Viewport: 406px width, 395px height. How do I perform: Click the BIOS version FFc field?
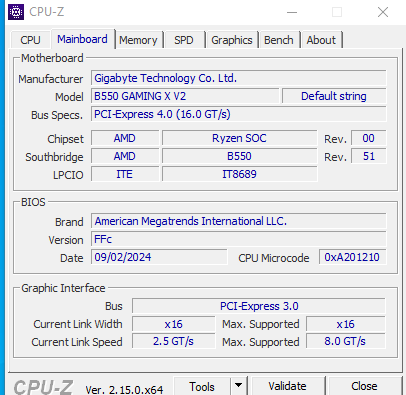pyautogui.click(x=239, y=239)
